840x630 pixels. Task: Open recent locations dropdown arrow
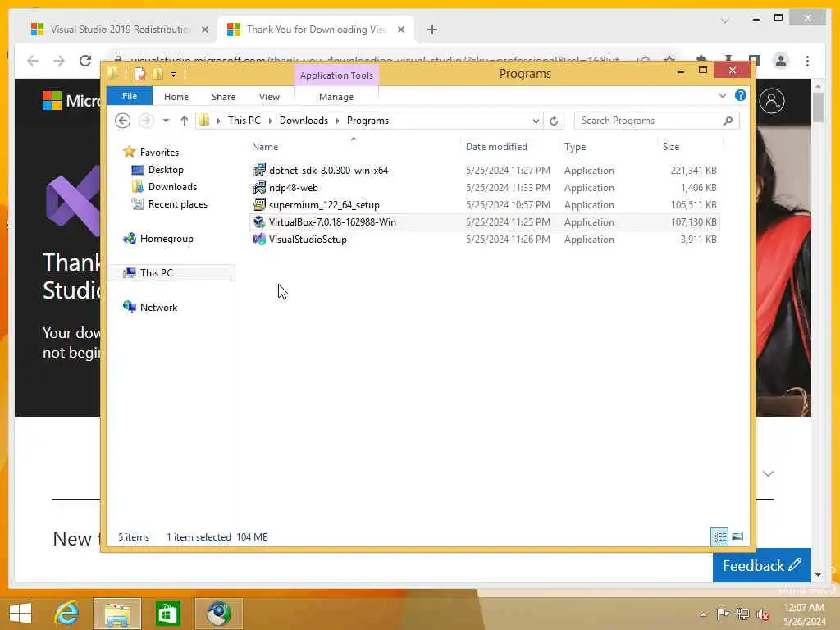click(x=166, y=121)
